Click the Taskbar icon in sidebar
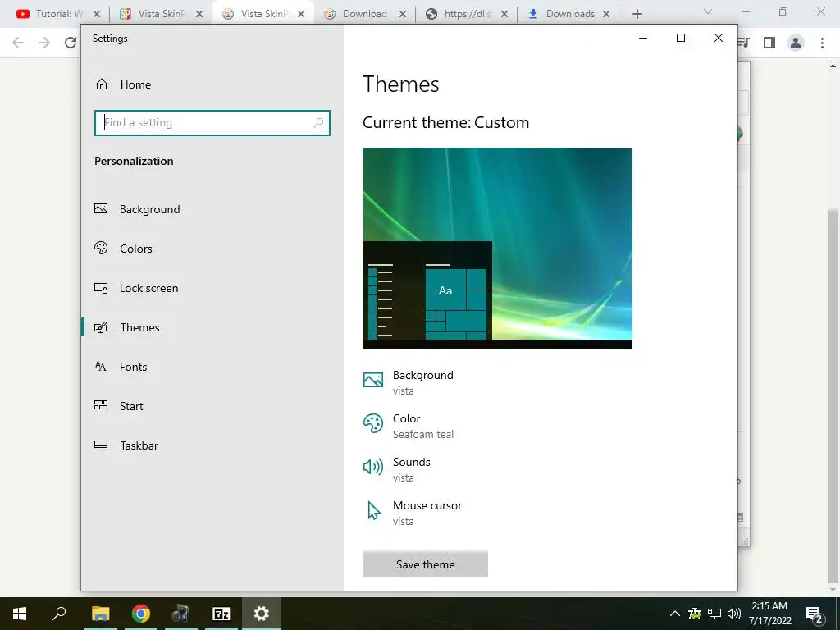The width and height of the screenshot is (840, 630). click(x=101, y=444)
